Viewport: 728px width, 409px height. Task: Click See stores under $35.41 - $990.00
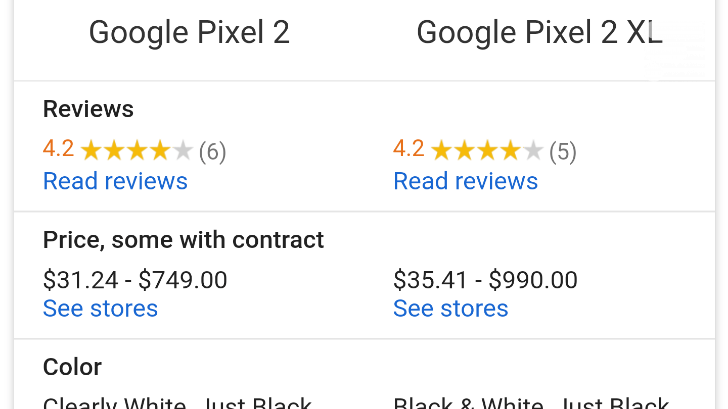point(451,309)
